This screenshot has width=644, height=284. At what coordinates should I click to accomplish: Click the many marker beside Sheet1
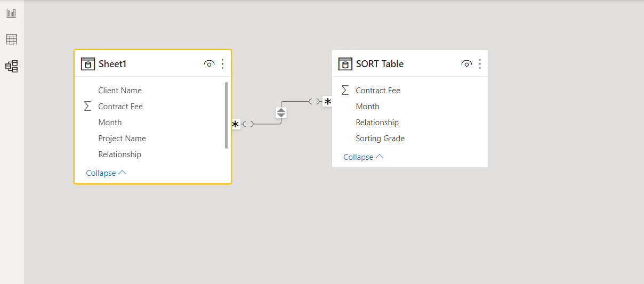pos(236,124)
